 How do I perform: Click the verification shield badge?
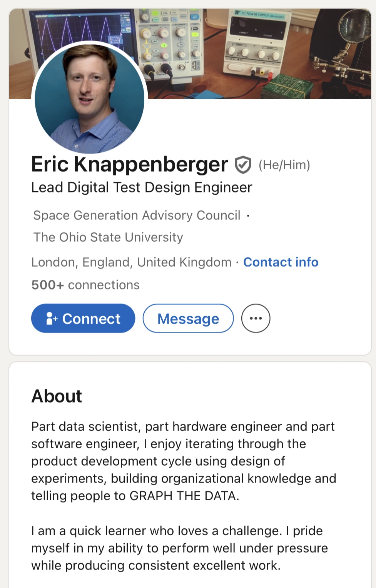pos(243,165)
